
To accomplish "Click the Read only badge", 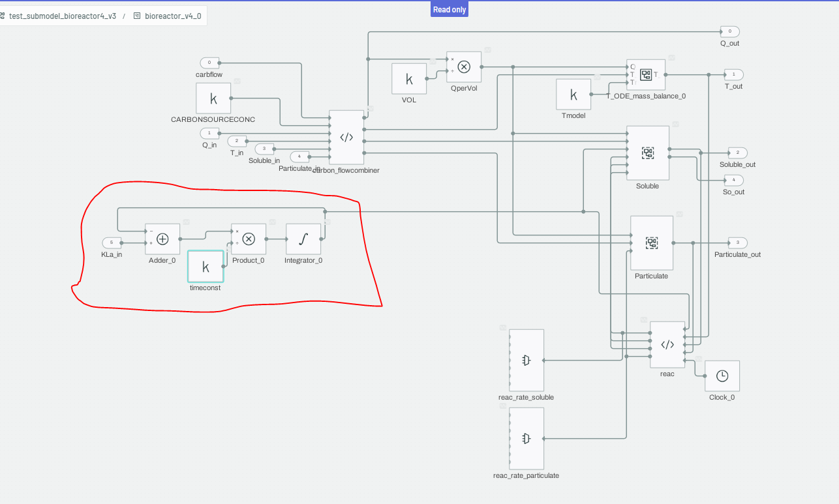I will (450, 9).
